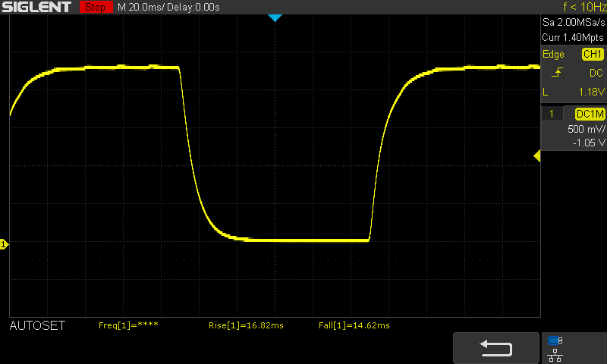Screen dimensions: 607x364
Task: Click the SIGLENT logo
Action: pos(36,7)
